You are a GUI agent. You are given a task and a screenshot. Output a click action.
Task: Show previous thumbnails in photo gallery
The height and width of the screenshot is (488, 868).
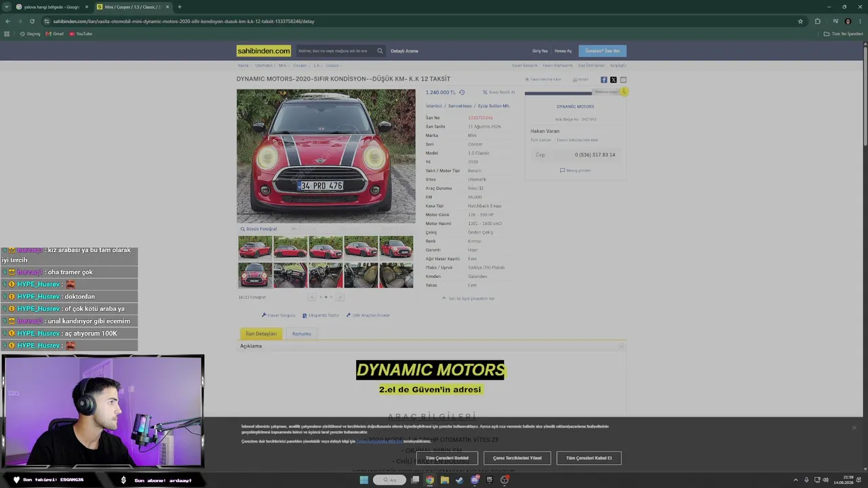click(x=312, y=297)
